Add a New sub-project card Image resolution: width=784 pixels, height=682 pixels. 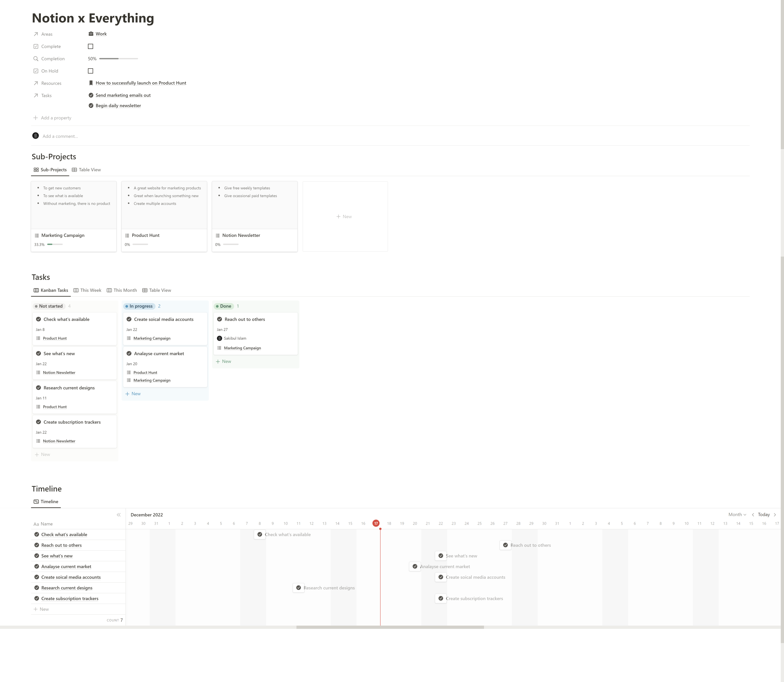click(345, 217)
